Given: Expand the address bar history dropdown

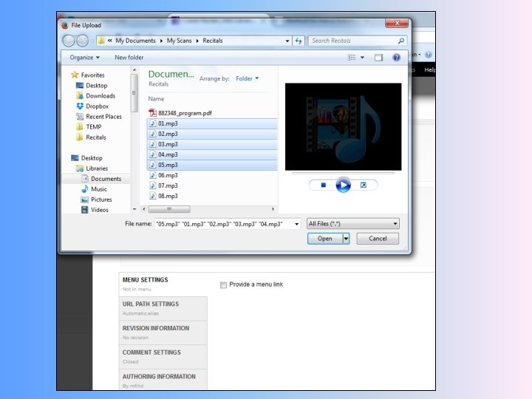Looking at the screenshot, I should click(x=287, y=41).
